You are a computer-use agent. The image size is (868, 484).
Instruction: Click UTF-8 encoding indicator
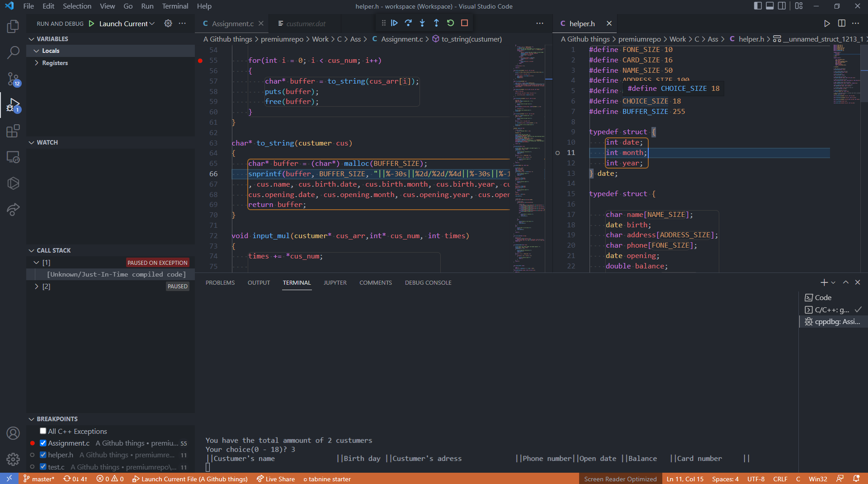756,479
